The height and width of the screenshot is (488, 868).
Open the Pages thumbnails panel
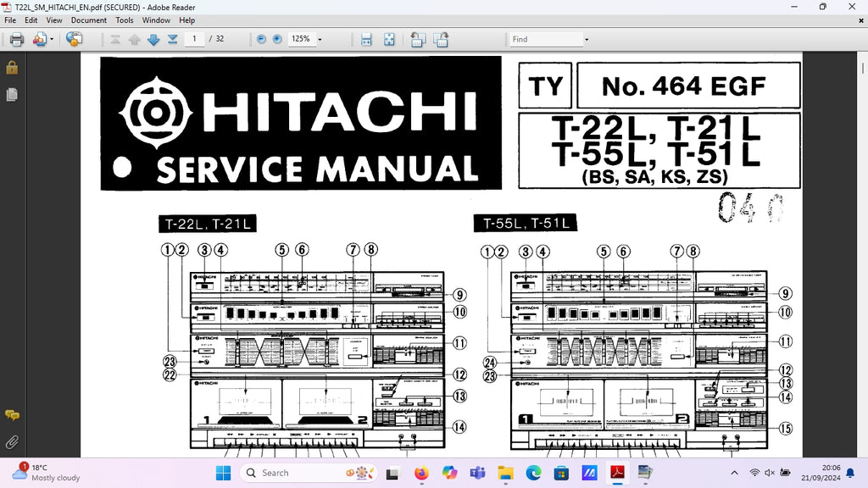[12, 95]
